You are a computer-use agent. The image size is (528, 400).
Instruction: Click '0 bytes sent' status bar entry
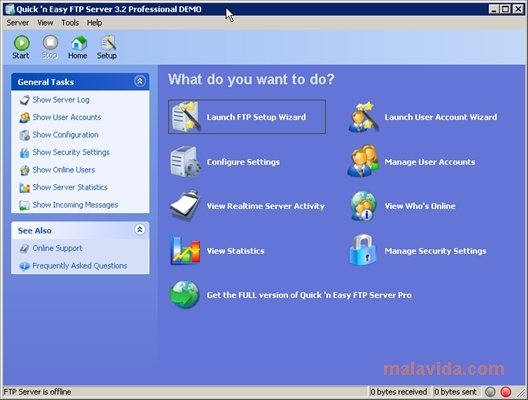point(455,392)
